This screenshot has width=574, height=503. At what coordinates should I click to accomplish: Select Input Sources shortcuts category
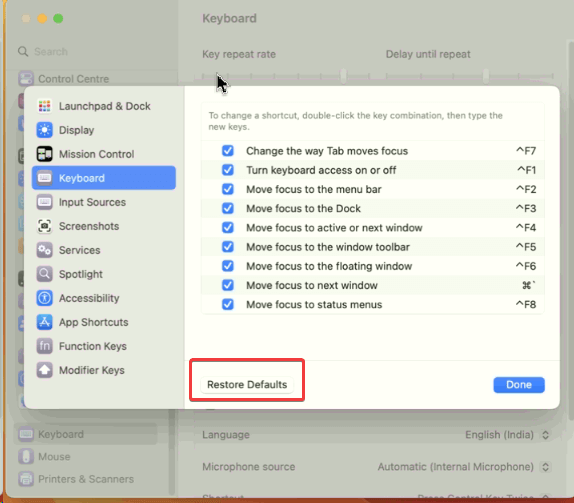click(104, 202)
